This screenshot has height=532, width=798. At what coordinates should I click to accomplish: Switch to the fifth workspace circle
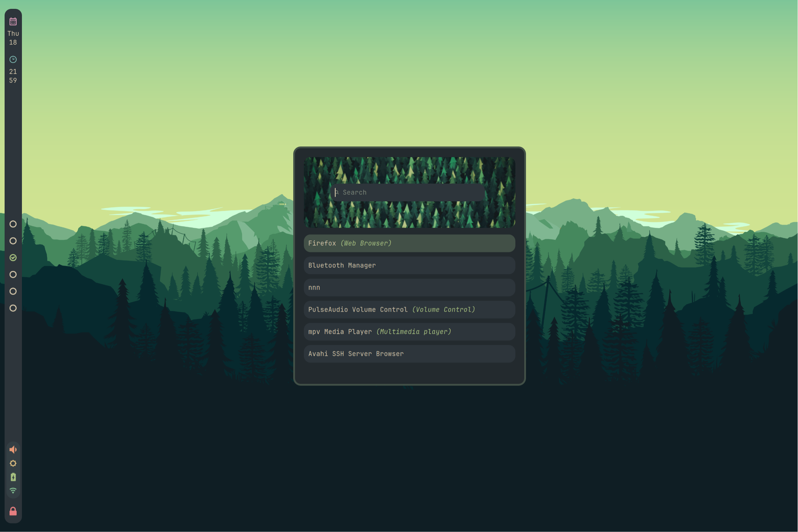tap(13, 291)
